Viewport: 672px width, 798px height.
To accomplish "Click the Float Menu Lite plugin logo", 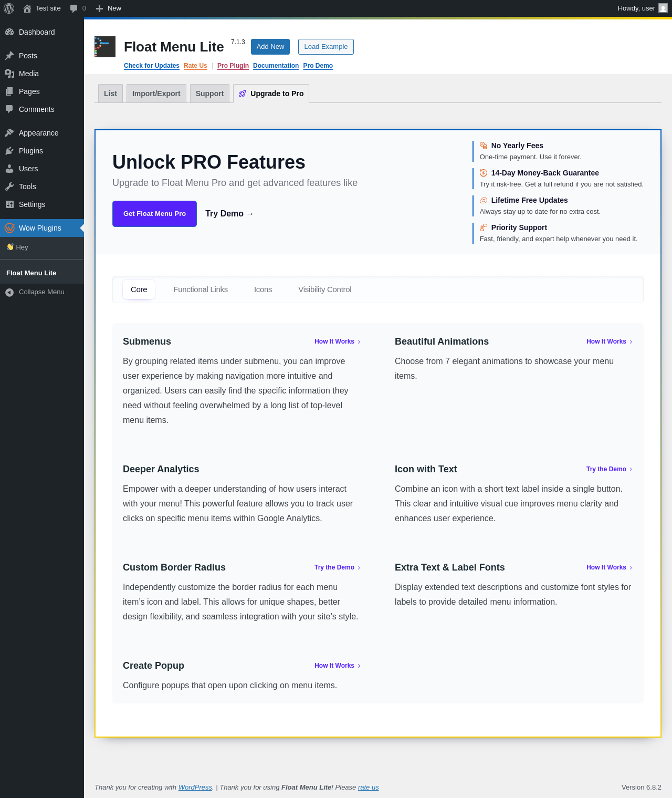I will 105,47.
